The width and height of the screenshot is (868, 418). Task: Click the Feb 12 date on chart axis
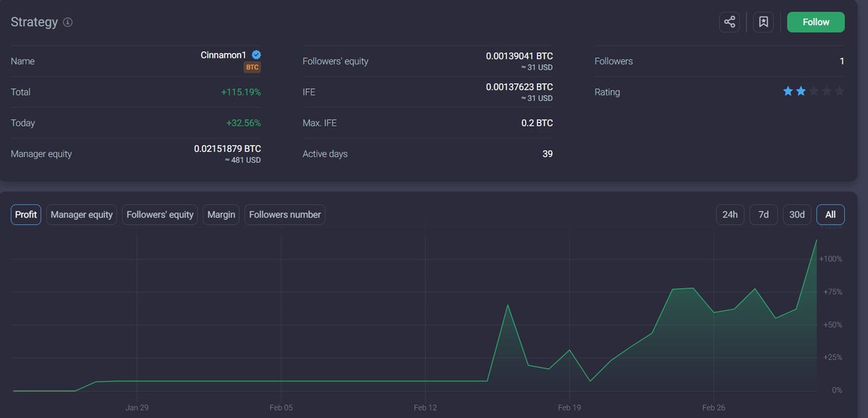click(425, 408)
